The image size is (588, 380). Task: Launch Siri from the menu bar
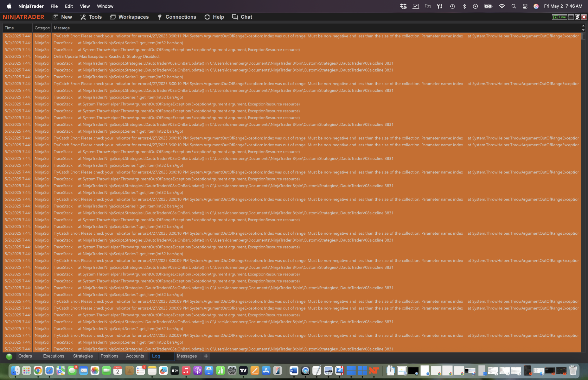coord(536,6)
